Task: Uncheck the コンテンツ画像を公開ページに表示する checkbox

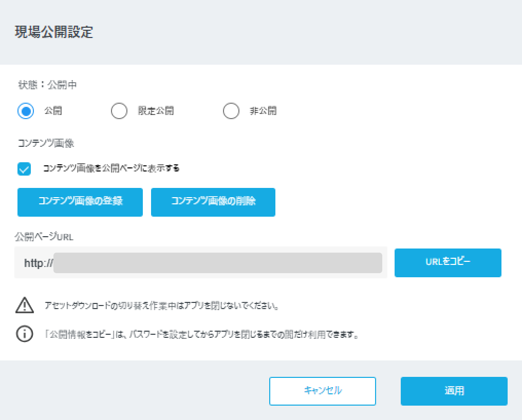Action: point(24,169)
